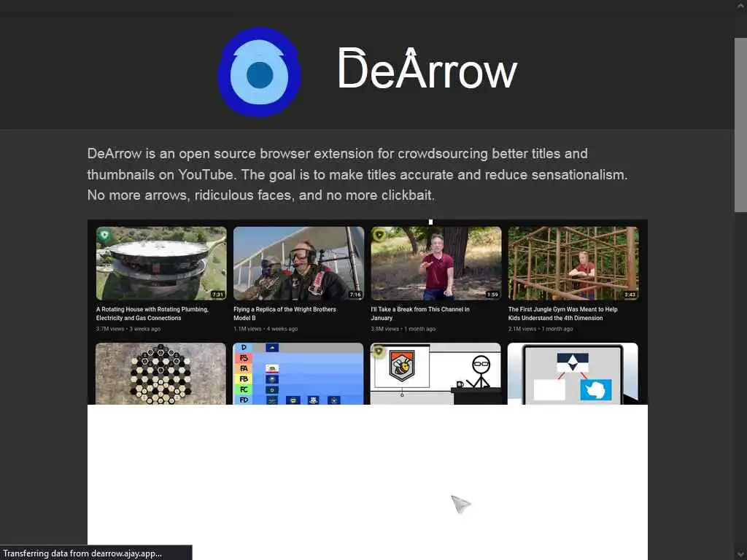Screen dimensions: 747x560
Task: Click the '3.7M views · 3 weeks ago' text
Action: click(128, 329)
